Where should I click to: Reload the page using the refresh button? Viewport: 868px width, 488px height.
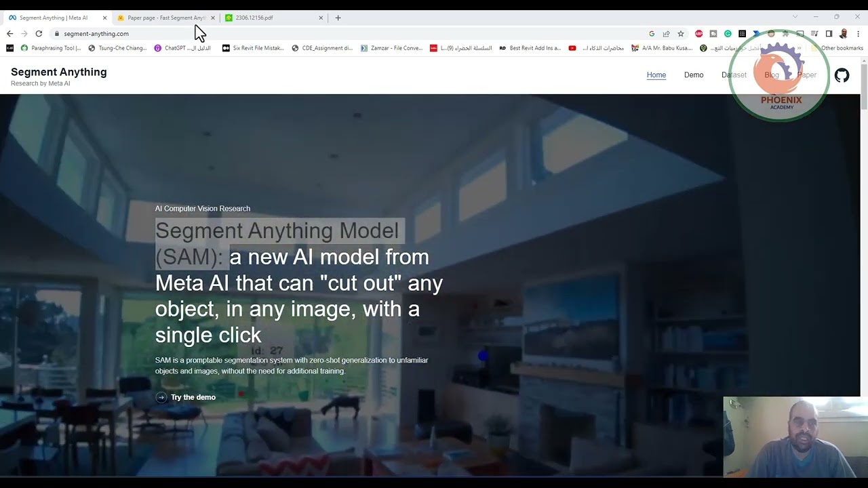pos(39,34)
